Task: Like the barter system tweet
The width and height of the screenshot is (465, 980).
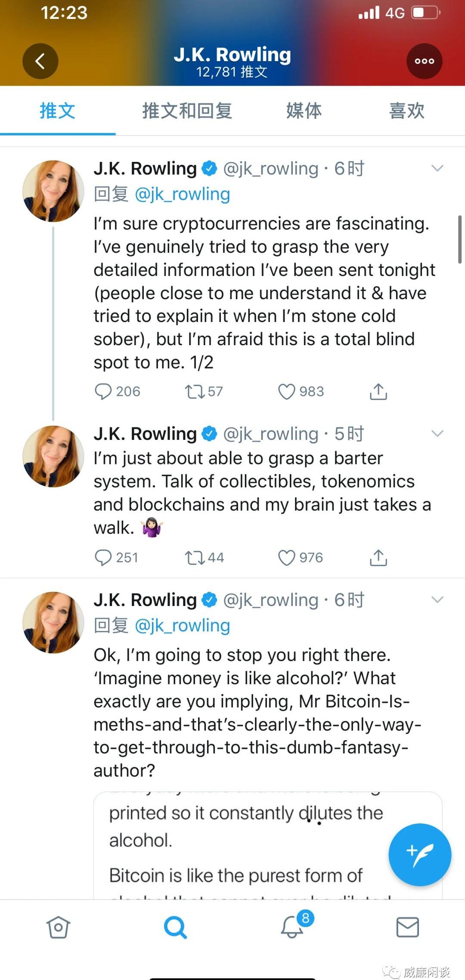Action: [x=287, y=558]
